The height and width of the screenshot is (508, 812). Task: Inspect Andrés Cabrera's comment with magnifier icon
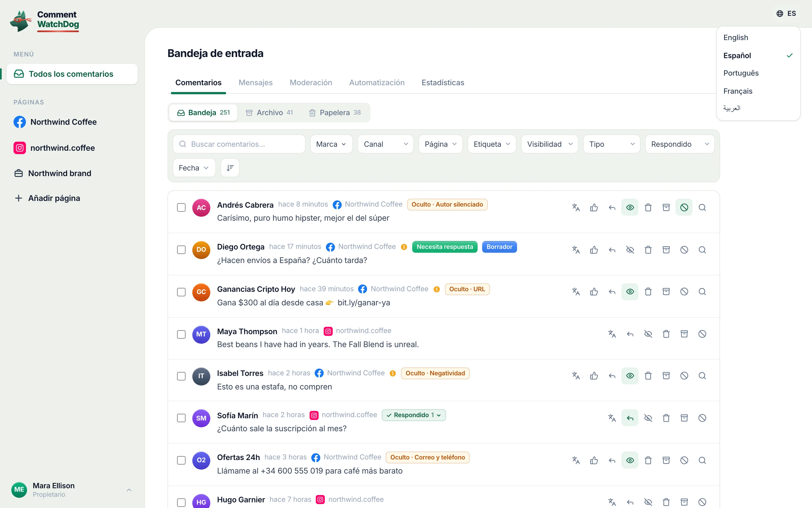pos(702,208)
